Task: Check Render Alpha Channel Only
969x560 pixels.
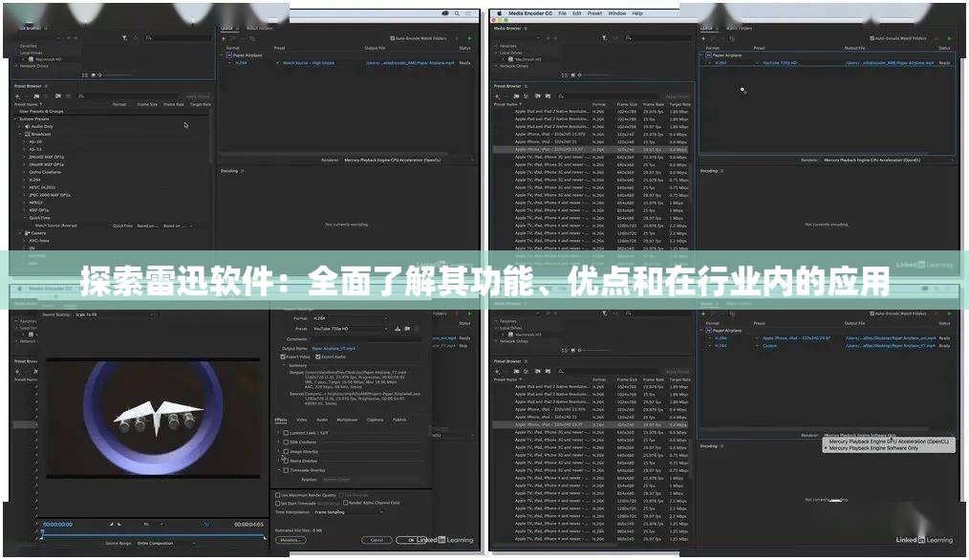Action: (x=345, y=503)
